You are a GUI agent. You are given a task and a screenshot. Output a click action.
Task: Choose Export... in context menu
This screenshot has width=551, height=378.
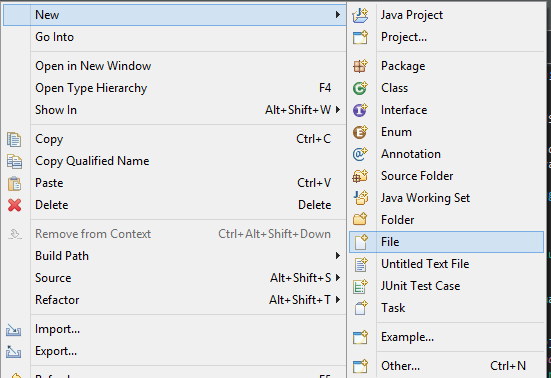(175, 351)
